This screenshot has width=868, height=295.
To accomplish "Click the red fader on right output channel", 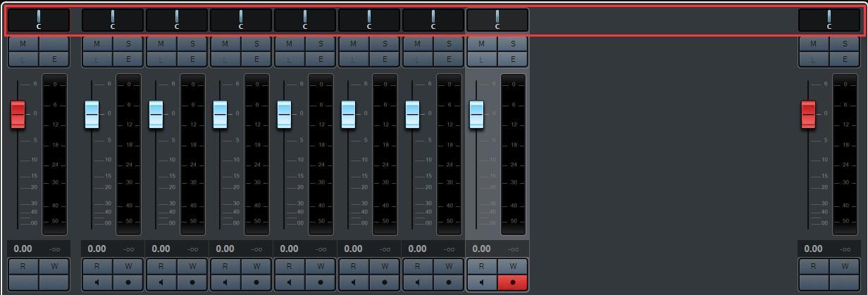I will click(x=808, y=115).
